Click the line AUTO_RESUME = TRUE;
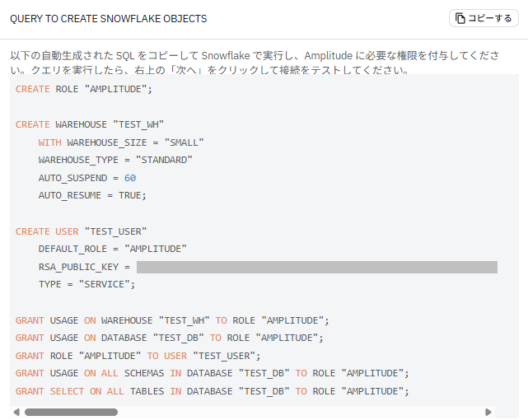 [x=92, y=196]
